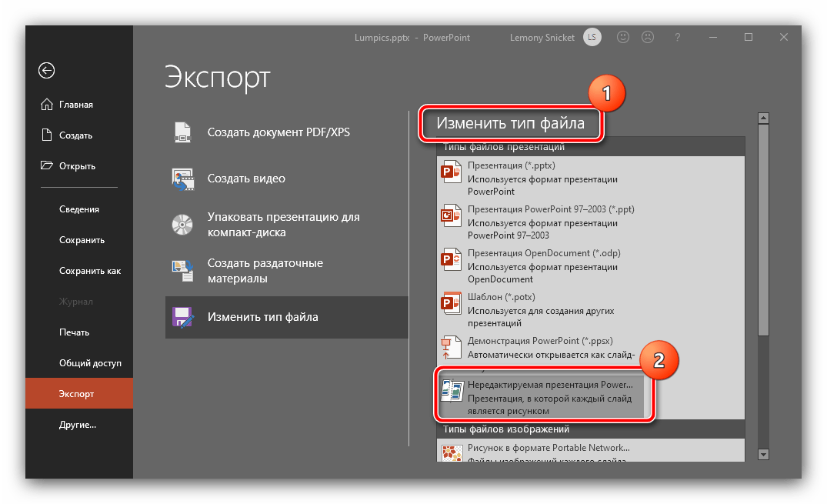Click scrollbar down arrow in file types
This screenshot has width=827, height=504.
click(763, 455)
